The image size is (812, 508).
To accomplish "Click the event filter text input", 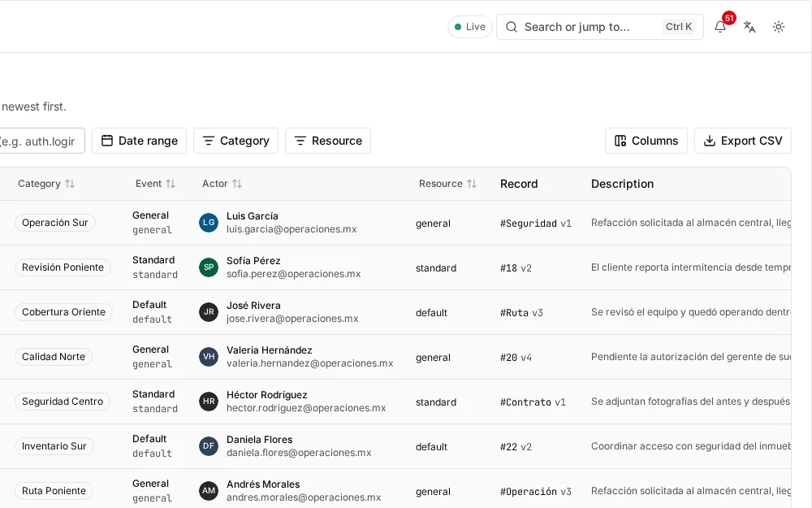I will (x=41, y=141).
